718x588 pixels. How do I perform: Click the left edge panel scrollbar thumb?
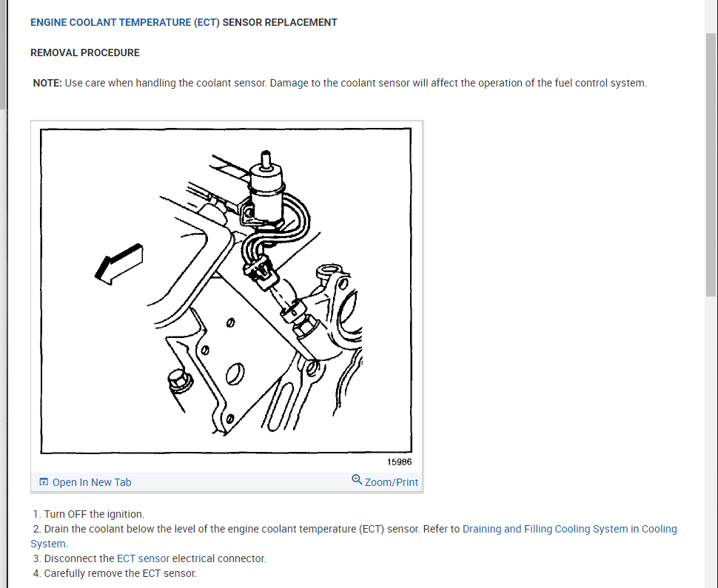(x=3, y=55)
